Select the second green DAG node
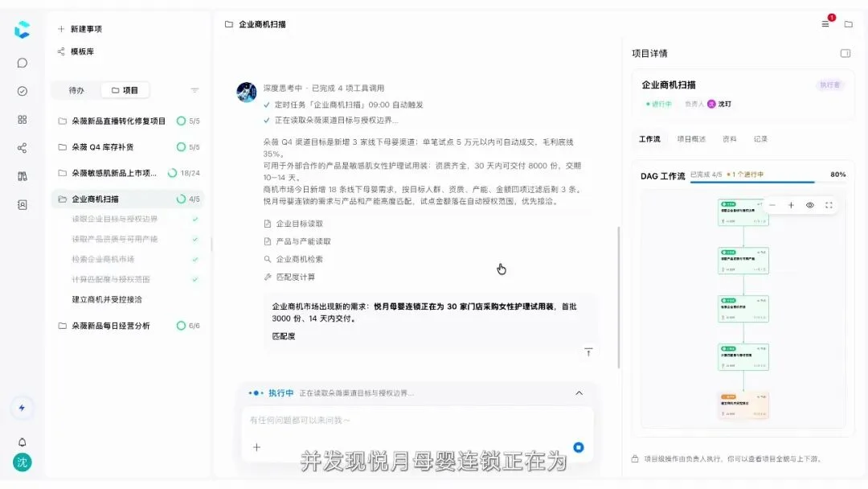This screenshot has height=489, width=868. pos(743,261)
